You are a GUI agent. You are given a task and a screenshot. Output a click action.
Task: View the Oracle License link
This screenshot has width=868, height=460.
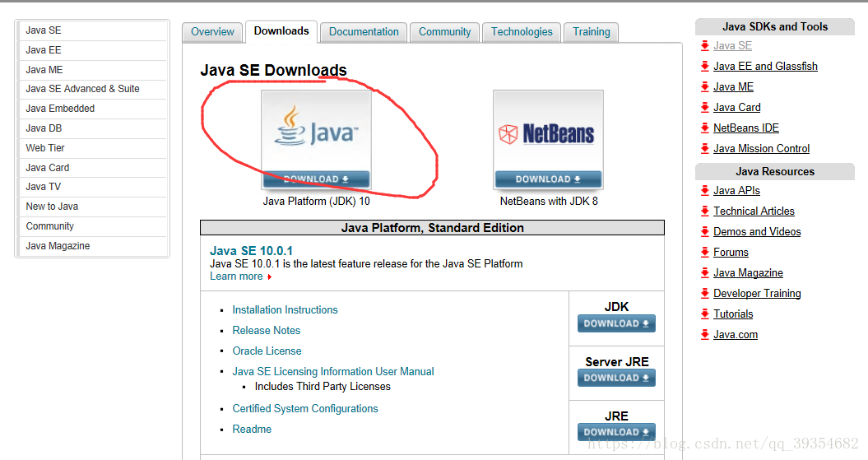pos(267,351)
